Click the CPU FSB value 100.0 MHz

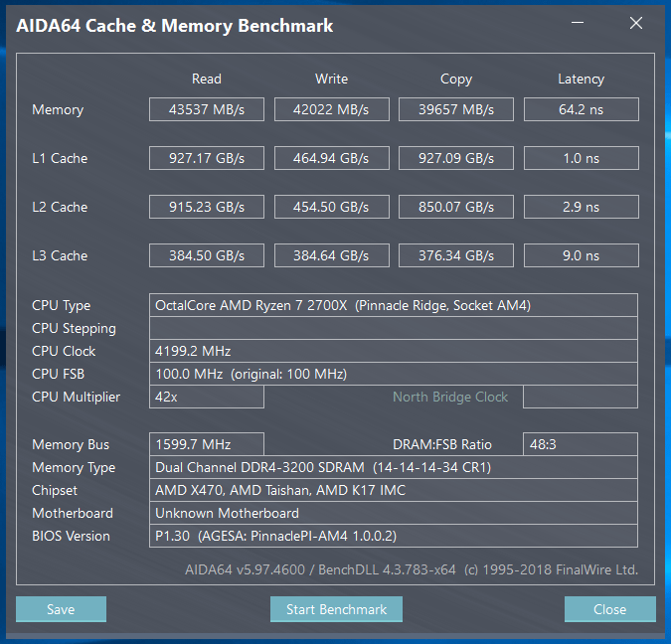point(394,374)
